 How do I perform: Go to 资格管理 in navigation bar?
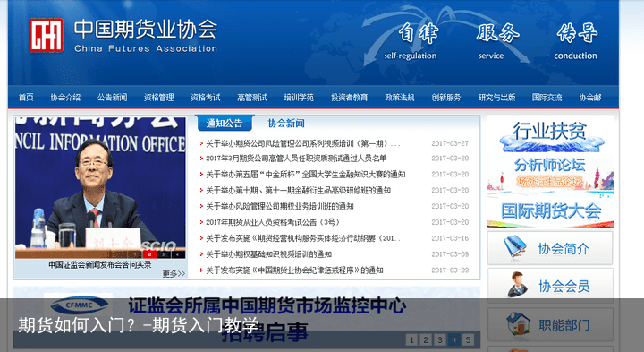click(158, 98)
